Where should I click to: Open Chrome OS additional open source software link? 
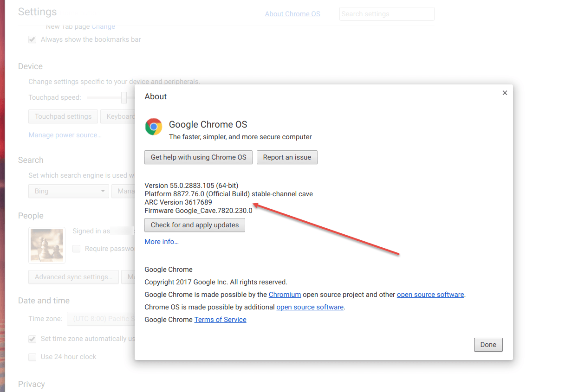310,307
